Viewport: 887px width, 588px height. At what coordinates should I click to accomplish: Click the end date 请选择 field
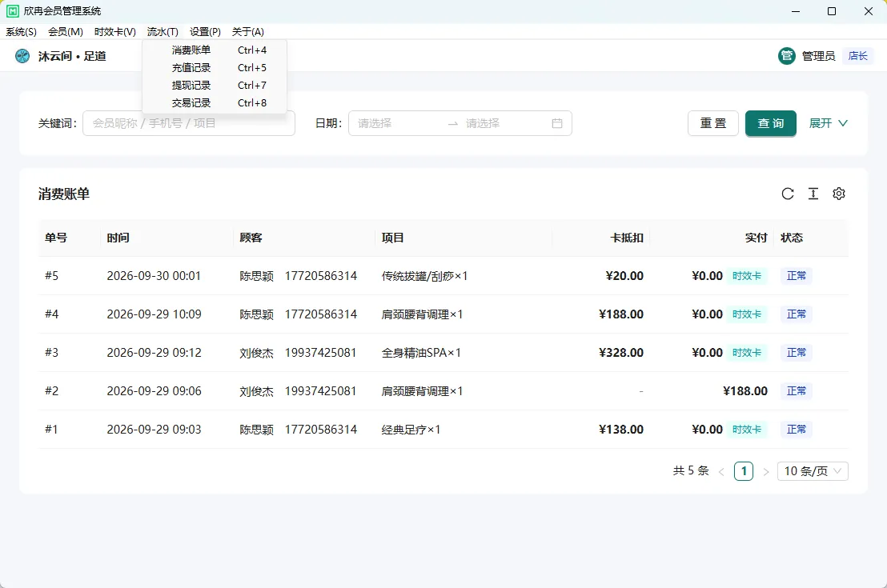[504, 123]
